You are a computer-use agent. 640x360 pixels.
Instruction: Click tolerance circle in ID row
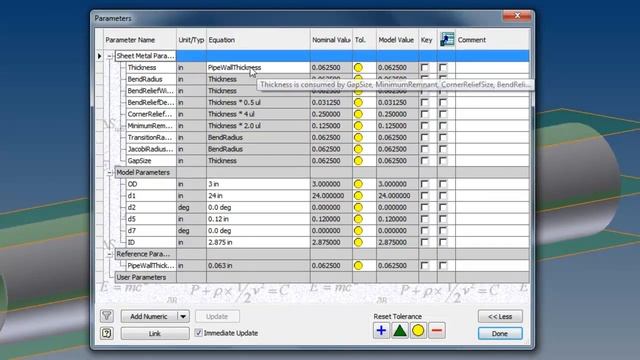(x=358, y=242)
